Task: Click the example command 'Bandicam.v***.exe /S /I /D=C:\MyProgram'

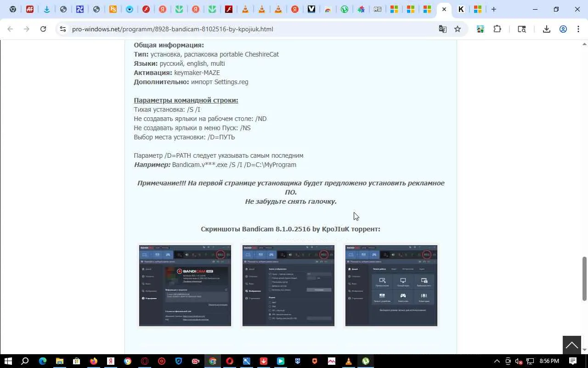Action: pos(234,165)
